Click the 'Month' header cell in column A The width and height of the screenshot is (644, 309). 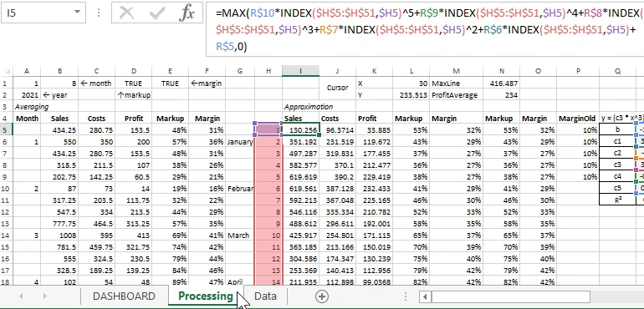[x=27, y=119]
